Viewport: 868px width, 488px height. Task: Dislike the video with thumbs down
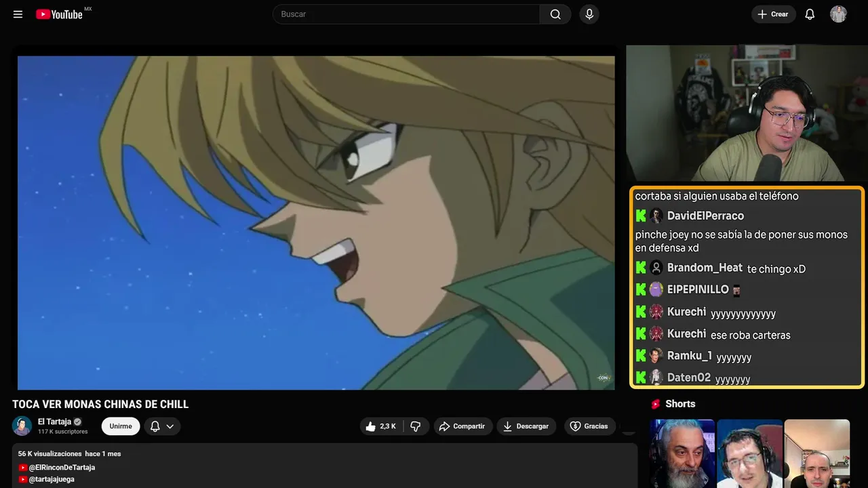pos(416,426)
